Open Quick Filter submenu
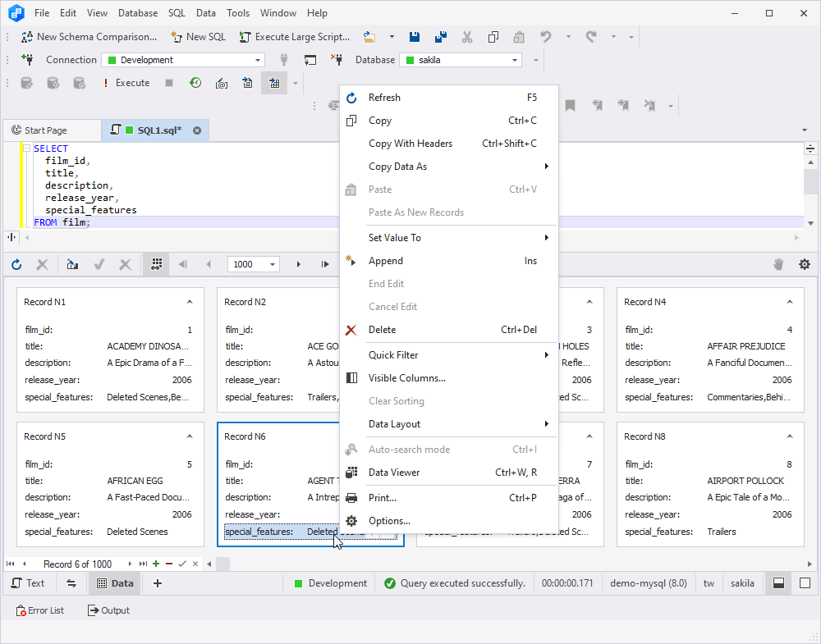Screen dimensions: 821x644 click(449, 354)
